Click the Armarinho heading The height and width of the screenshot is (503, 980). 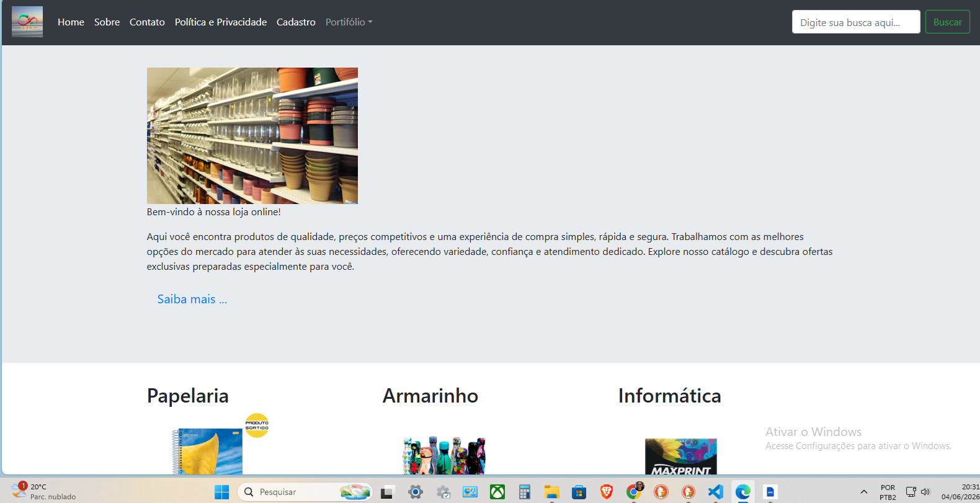click(430, 396)
